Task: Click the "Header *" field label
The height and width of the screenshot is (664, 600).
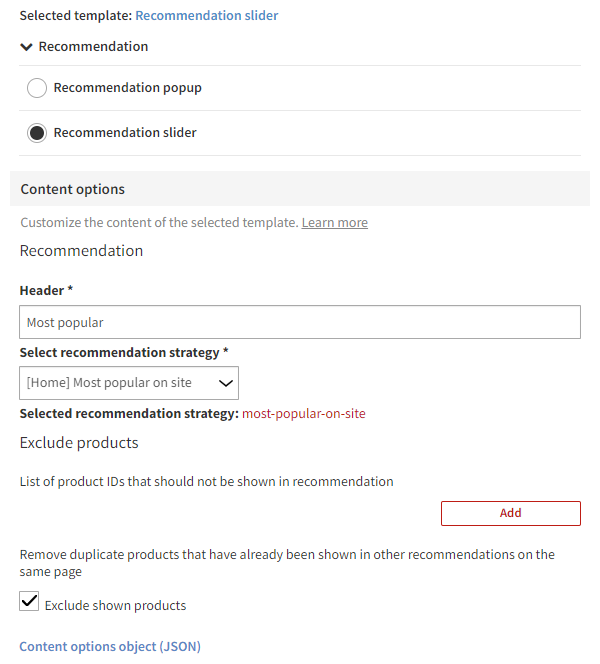Action: (46, 290)
